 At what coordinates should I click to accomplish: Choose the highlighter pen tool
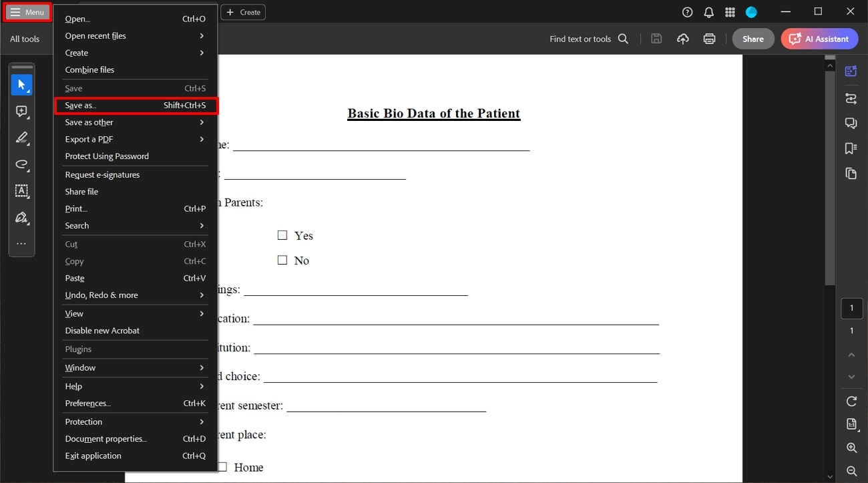point(21,138)
